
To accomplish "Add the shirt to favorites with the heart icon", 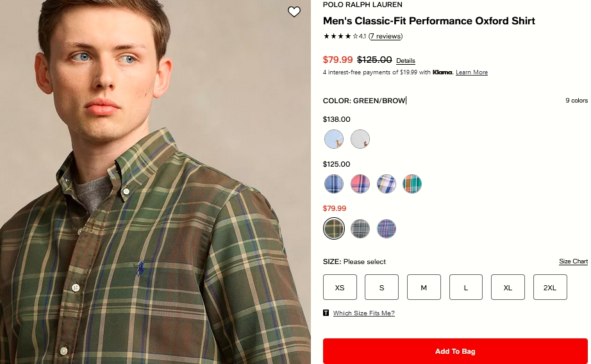I will pos(294,12).
